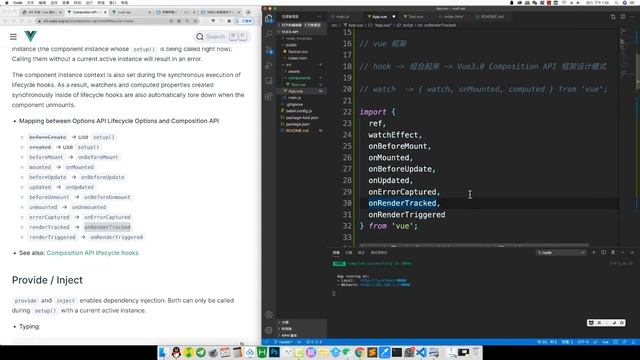The height and width of the screenshot is (360, 640).
Task: Collapse the src folder in Explorer
Action: [x=289, y=65]
